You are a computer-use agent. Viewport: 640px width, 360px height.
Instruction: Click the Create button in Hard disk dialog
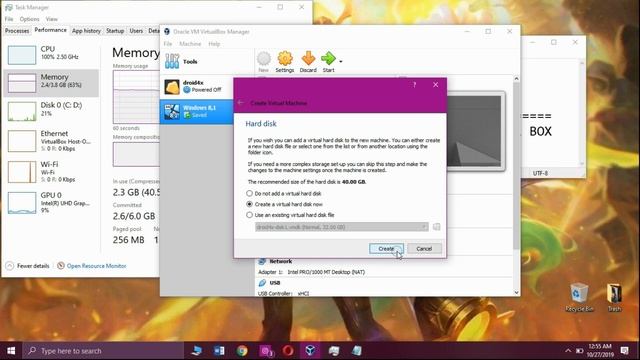386,249
